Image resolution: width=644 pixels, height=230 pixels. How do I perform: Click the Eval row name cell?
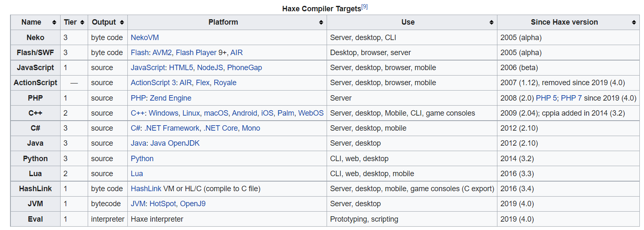pos(35,219)
